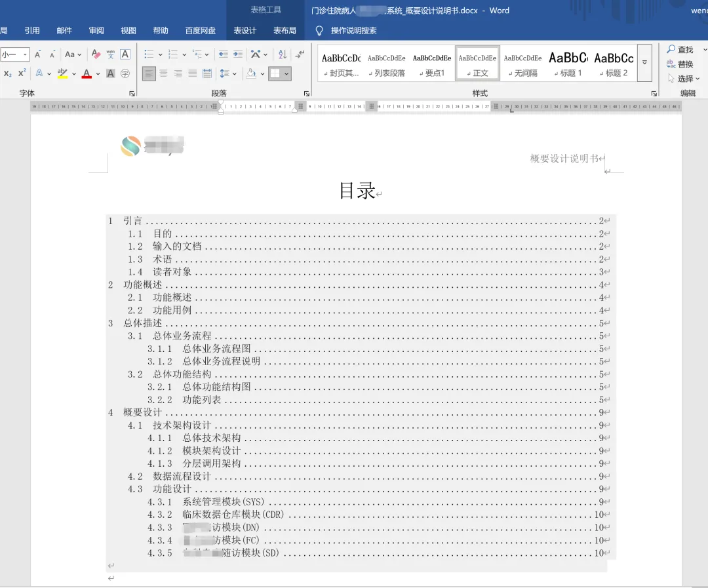The width and height of the screenshot is (708, 588).
Task: Open Asian layout text options
Action: [256, 54]
